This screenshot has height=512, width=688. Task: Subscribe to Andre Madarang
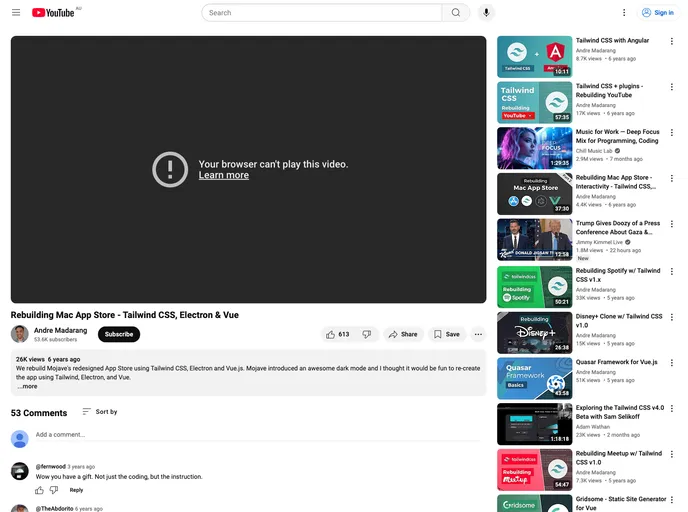(119, 334)
